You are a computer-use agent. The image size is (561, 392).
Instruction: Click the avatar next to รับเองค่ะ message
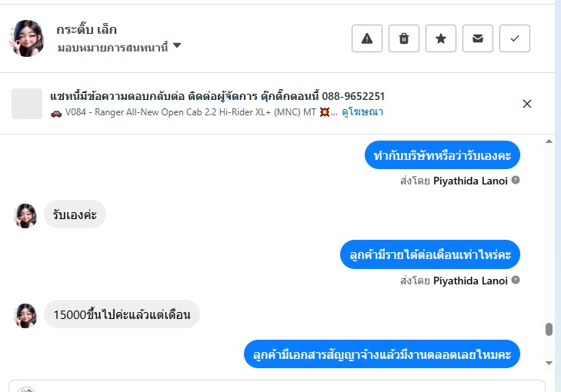26,215
